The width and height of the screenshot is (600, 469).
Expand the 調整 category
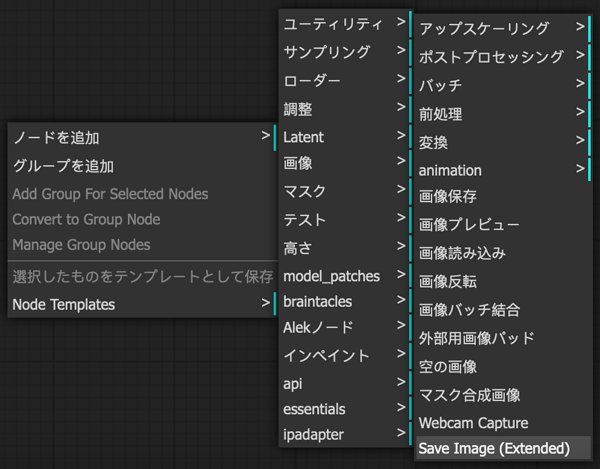click(x=346, y=109)
